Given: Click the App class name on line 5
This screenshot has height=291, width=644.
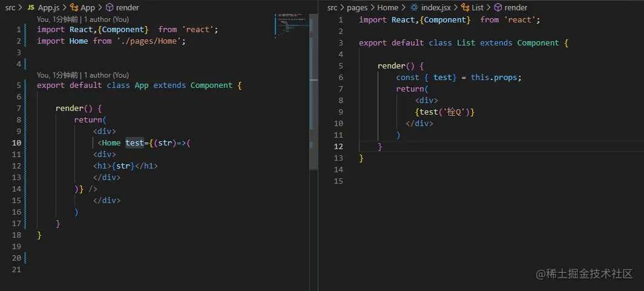Looking at the screenshot, I should point(142,85).
